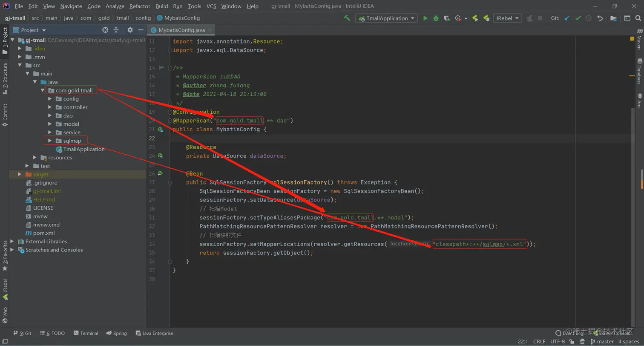Select the MybatisConfig.java editor tab
The width and height of the screenshot is (644, 346).
(x=181, y=30)
